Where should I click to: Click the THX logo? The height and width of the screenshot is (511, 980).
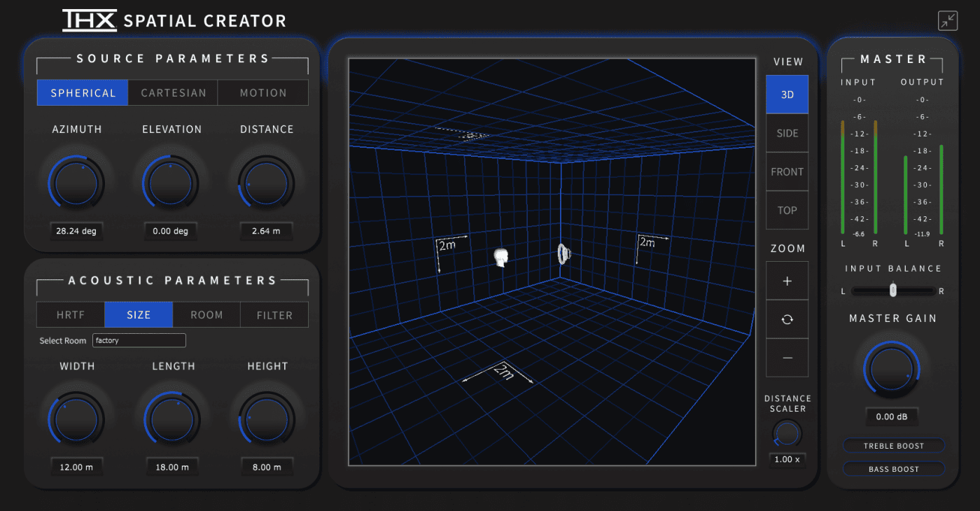coord(90,20)
